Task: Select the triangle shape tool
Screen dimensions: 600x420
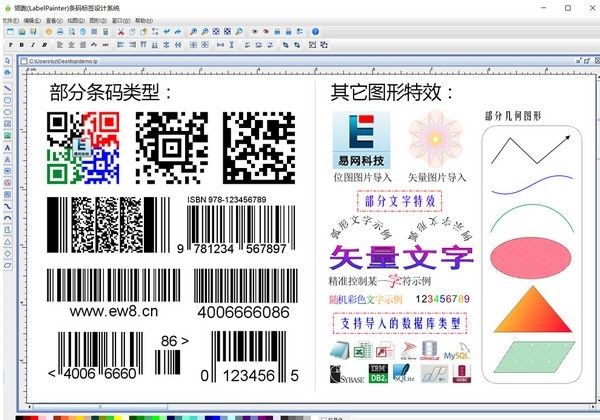Action: [x=7, y=242]
